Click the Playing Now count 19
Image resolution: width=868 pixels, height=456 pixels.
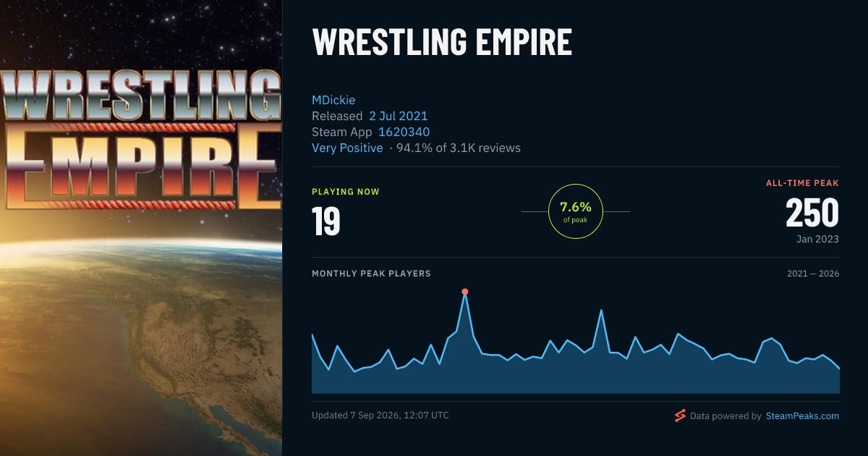(326, 221)
